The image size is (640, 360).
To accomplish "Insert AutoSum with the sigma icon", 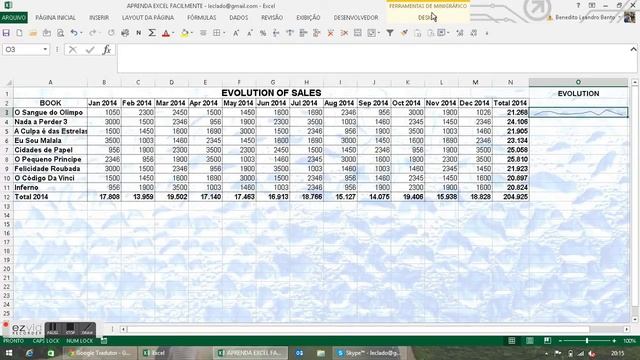I will [x=152, y=33].
